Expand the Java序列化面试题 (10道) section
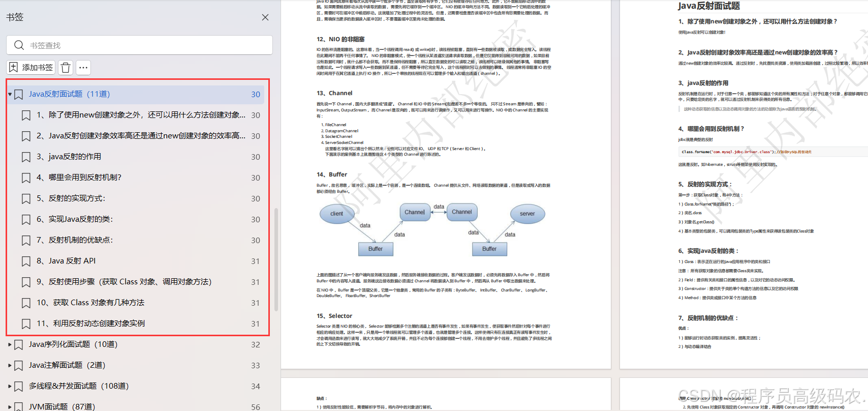The height and width of the screenshot is (411, 868). [x=10, y=344]
